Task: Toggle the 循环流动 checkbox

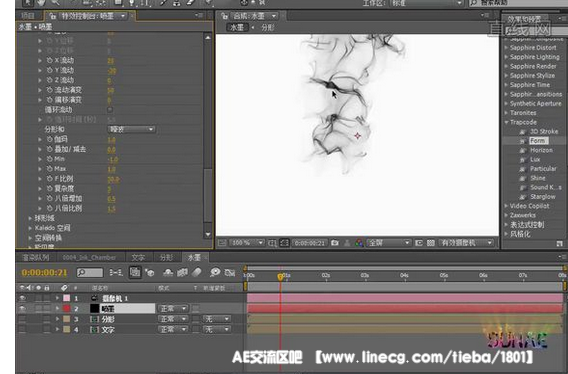Action: click(x=110, y=109)
